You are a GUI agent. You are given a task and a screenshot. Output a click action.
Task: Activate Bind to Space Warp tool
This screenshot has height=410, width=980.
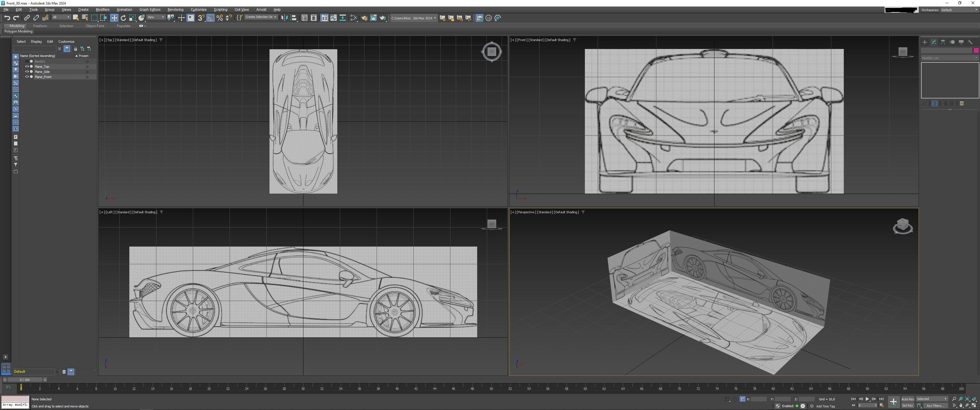pos(45,18)
